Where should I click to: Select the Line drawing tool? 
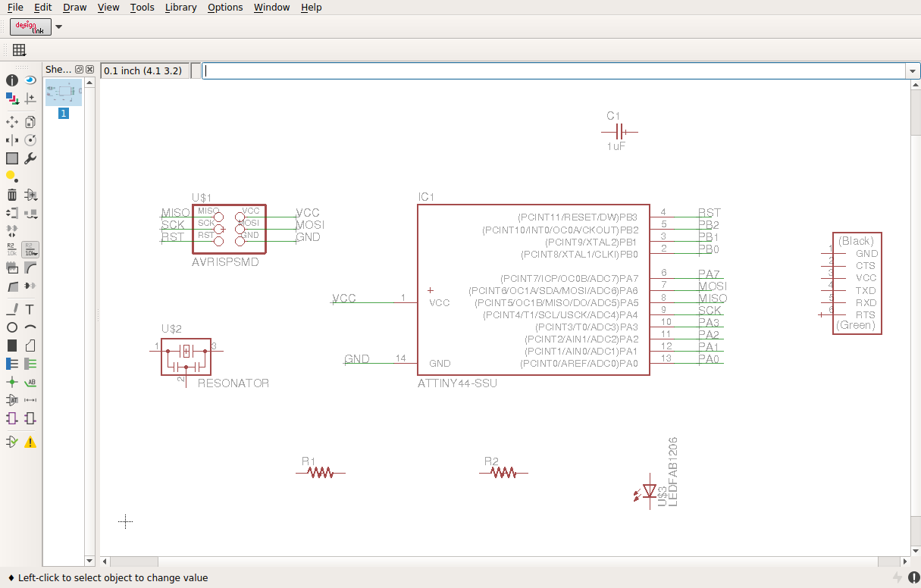(12, 309)
